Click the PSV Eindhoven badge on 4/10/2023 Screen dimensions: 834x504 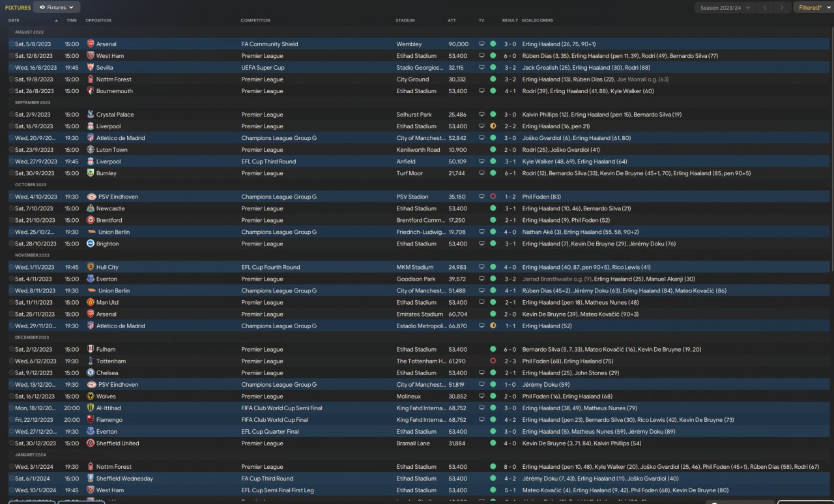[91, 197]
